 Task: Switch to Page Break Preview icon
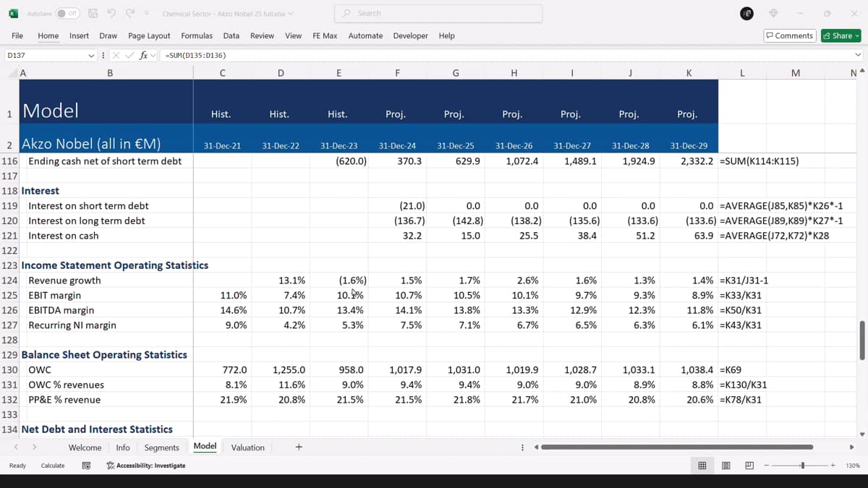tap(749, 466)
